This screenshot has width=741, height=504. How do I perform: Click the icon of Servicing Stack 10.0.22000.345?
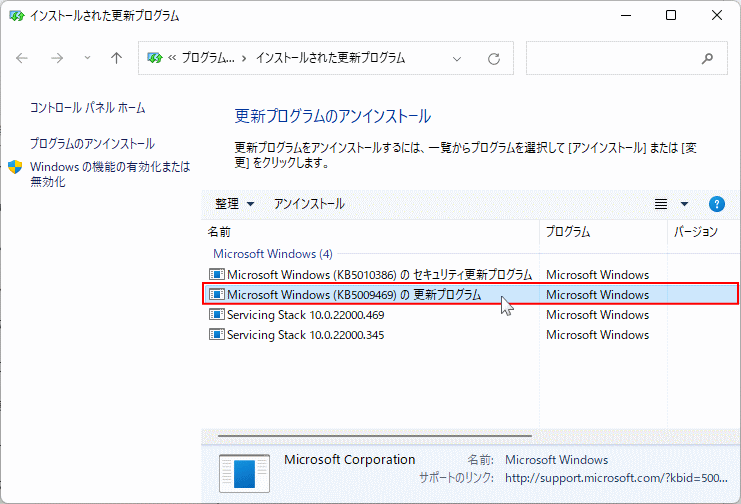coord(216,335)
